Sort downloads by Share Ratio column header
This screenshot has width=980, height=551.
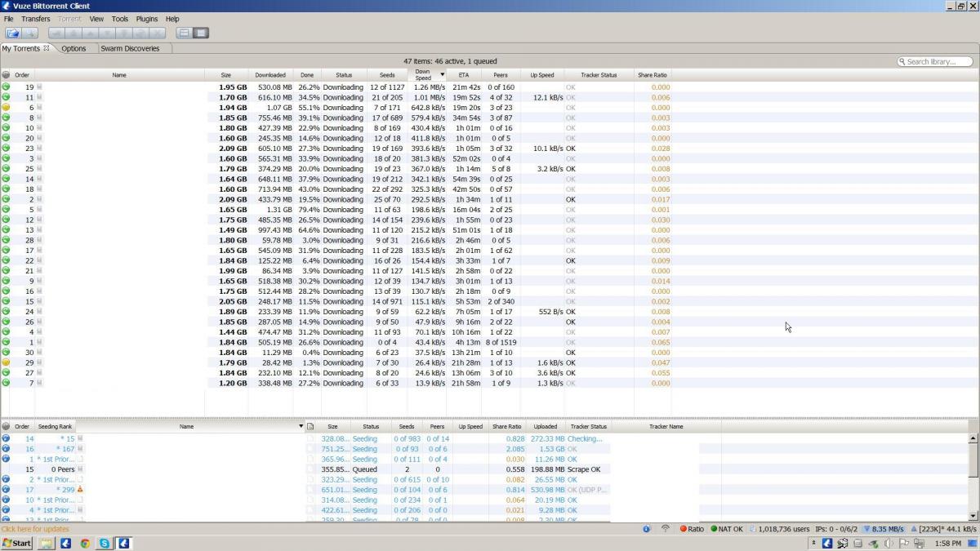point(653,75)
